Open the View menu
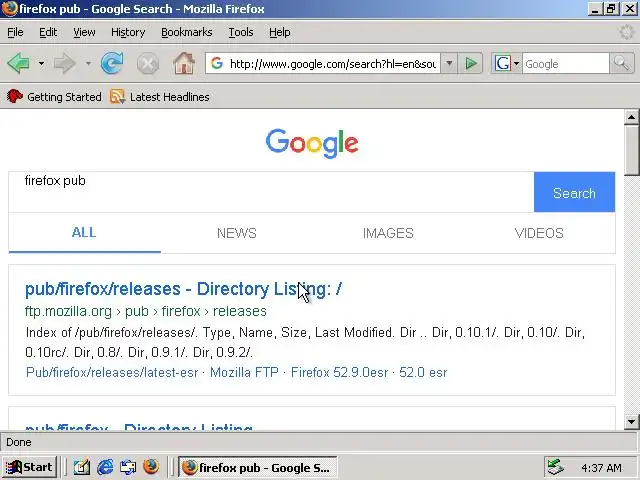The image size is (640, 480). point(84,32)
